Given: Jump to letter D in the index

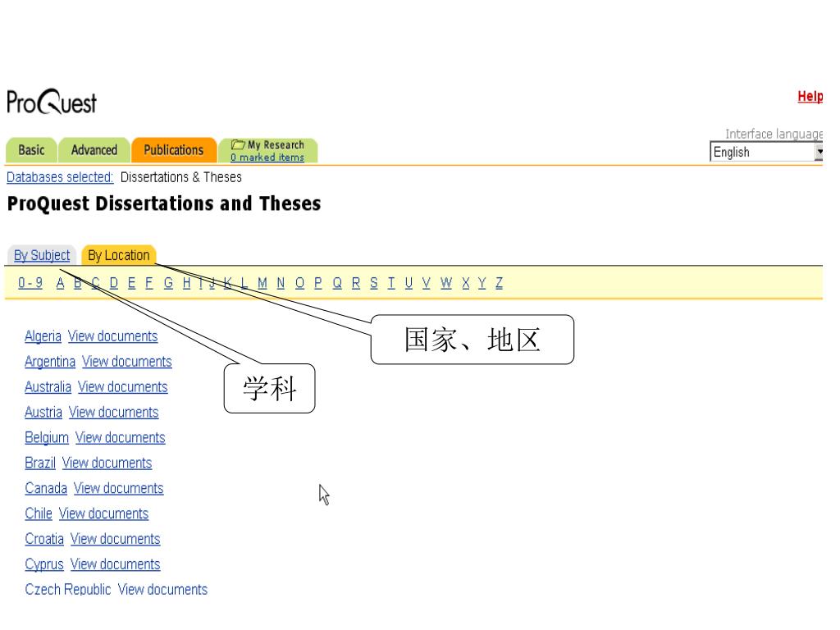Looking at the screenshot, I should point(113,283).
